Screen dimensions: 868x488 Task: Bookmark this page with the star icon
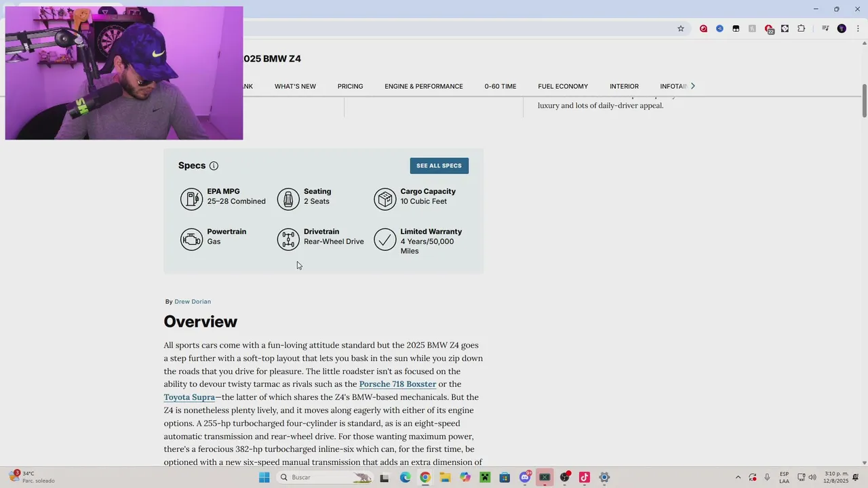[681, 28]
